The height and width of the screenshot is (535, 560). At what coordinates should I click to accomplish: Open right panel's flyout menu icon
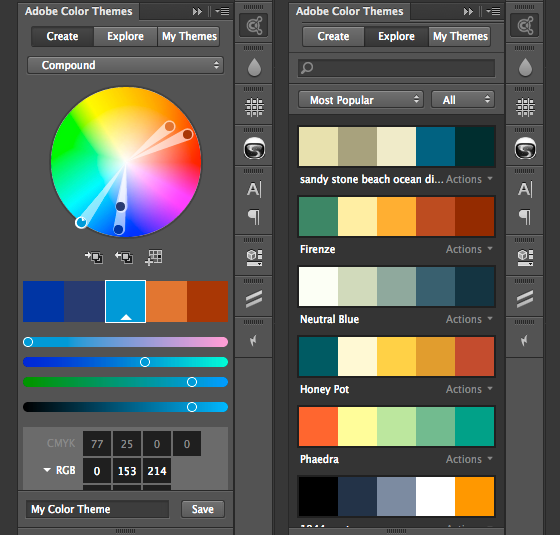tap(493, 11)
